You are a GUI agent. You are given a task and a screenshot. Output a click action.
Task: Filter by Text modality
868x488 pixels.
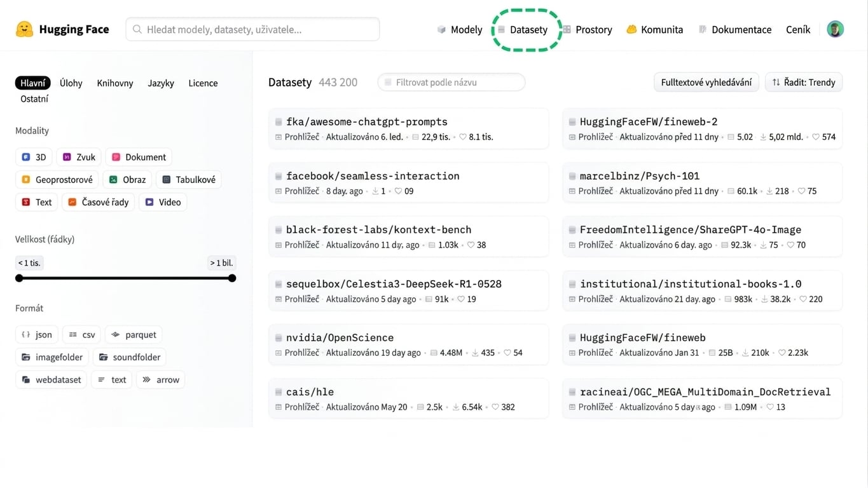pos(37,202)
